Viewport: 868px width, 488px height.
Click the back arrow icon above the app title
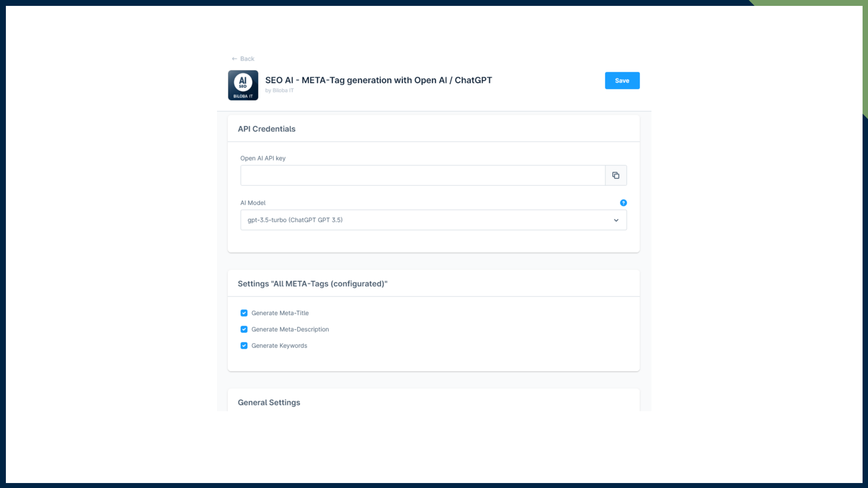coord(234,59)
